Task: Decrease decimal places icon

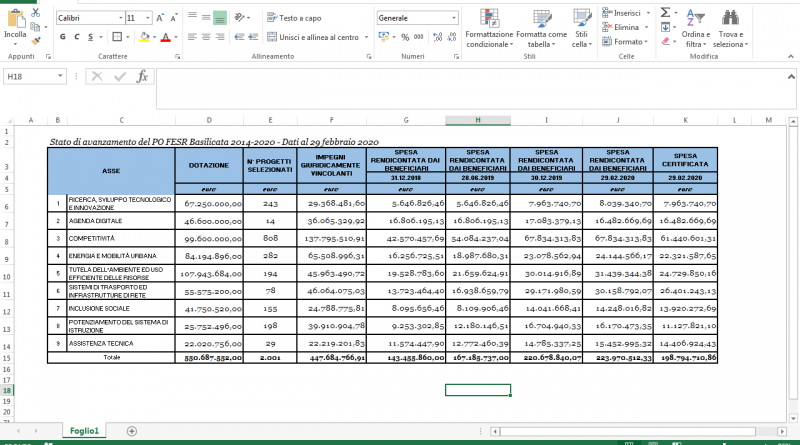Action: pos(452,37)
